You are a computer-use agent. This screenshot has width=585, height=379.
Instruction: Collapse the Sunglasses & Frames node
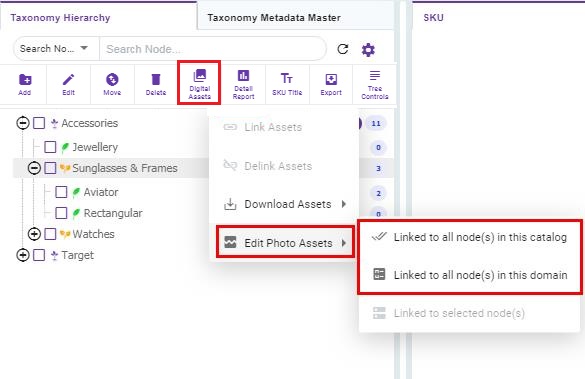[x=34, y=168]
